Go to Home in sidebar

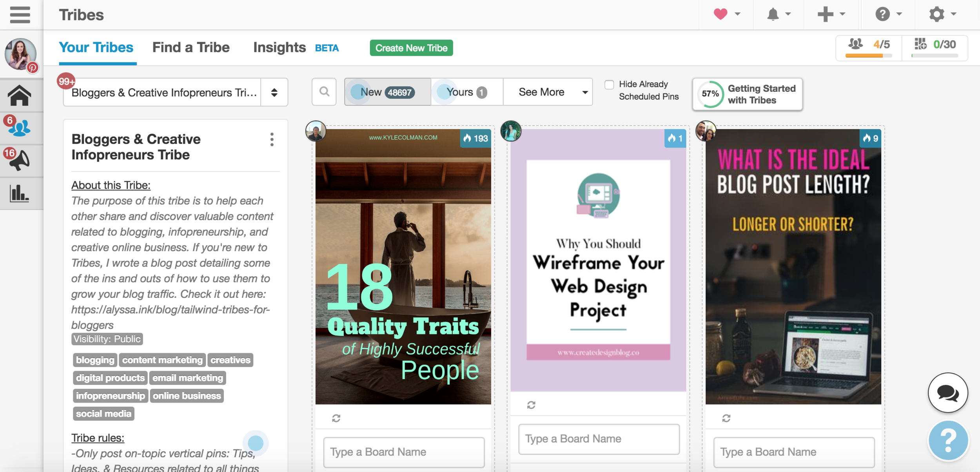(x=19, y=95)
